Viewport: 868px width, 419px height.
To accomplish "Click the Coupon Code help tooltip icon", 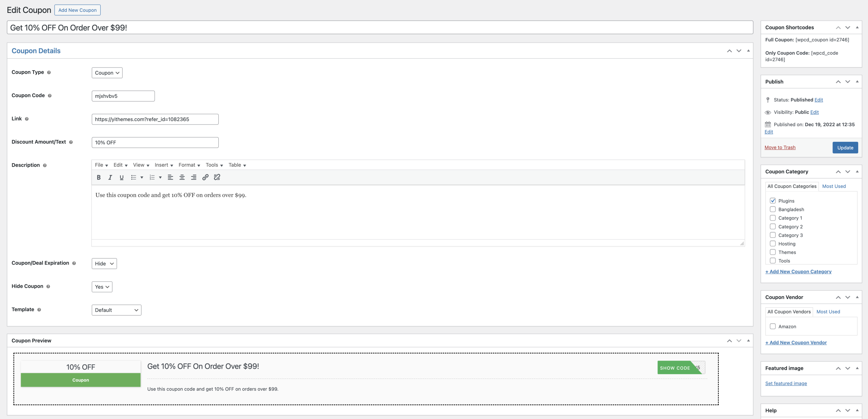I will click(50, 96).
